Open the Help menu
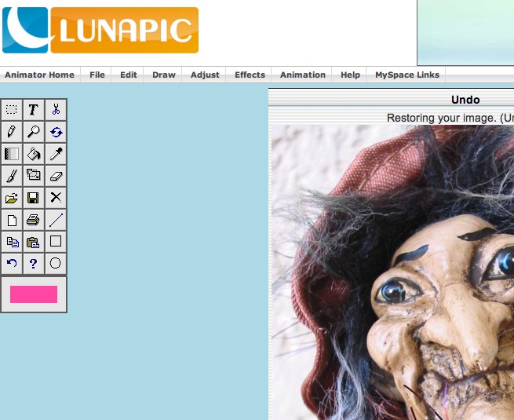Image resolution: width=514 pixels, height=420 pixels. (x=351, y=75)
